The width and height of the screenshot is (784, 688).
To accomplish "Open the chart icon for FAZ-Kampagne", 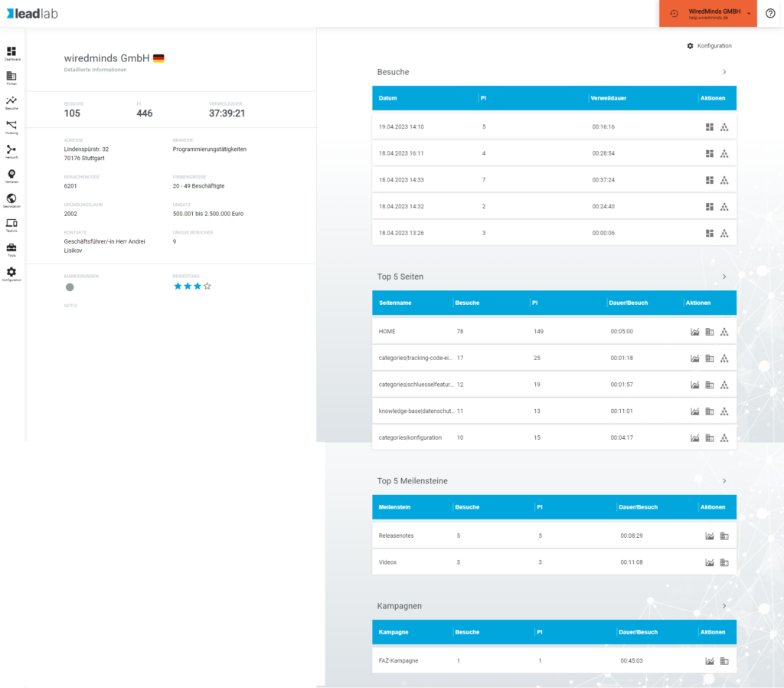I will point(710,661).
